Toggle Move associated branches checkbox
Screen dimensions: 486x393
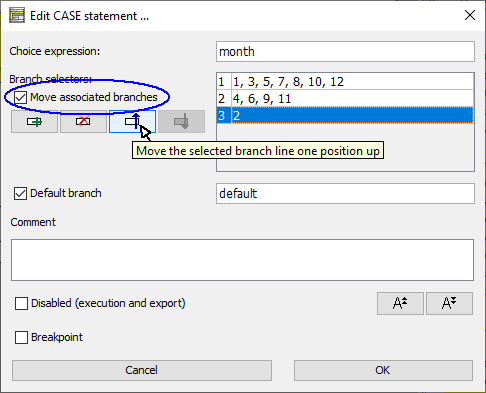pyautogui.click(x=20, y=97)
